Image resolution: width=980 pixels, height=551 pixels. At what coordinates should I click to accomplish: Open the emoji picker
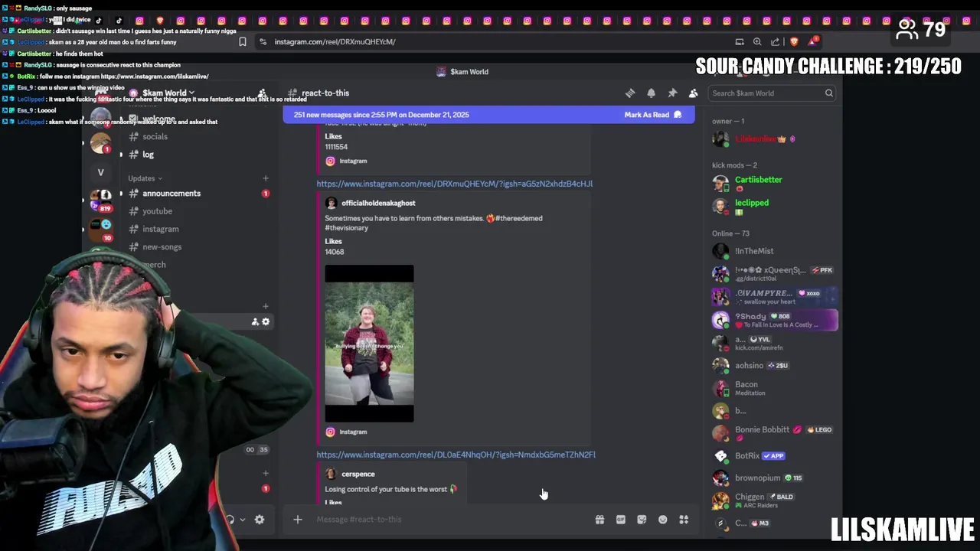(x=663, y=520)
